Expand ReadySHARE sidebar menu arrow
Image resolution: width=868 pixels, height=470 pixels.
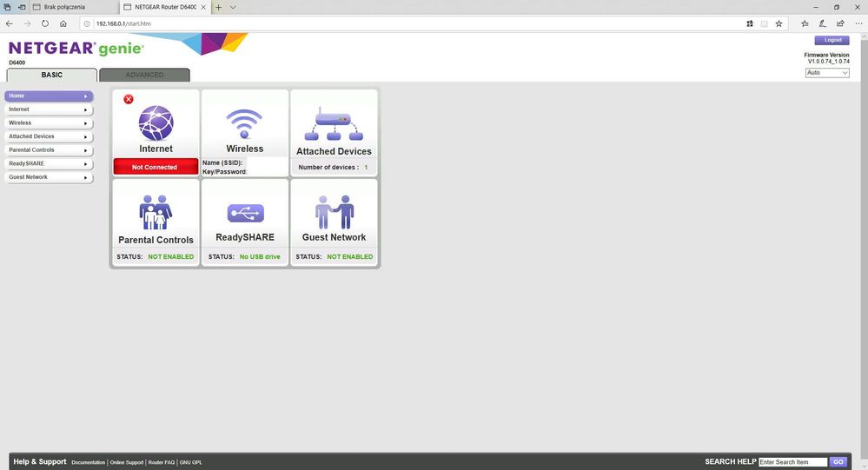(x=85, y=163)
